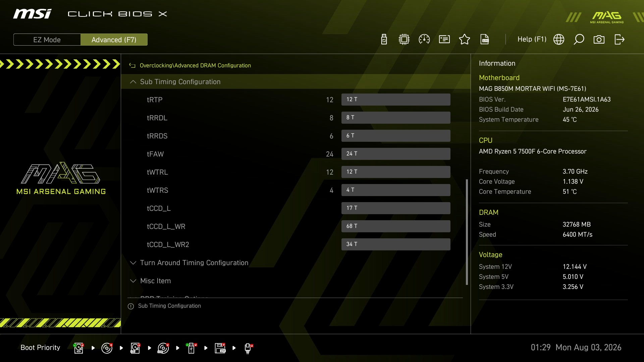Select the tCCD_L_WR2 label
The height and width of the screenshot is (362, 644).
pos(168,245)
